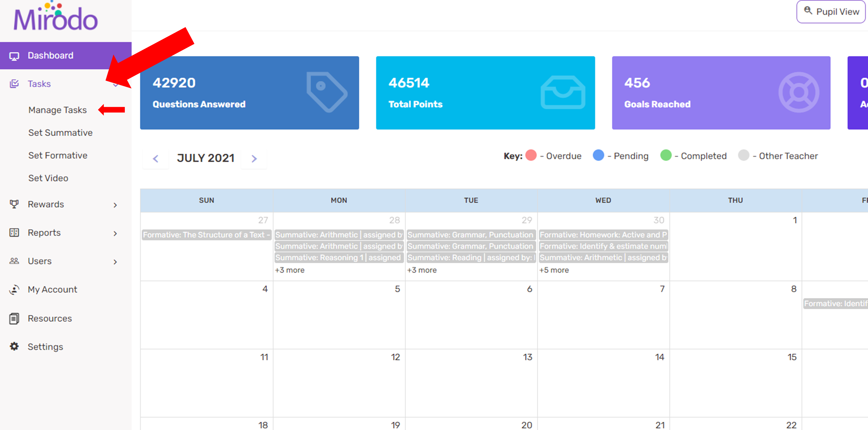Click the grey Other Teacher key swatch
The height and width of the screenshot is (430, 868).
click(x=744, y=155)
